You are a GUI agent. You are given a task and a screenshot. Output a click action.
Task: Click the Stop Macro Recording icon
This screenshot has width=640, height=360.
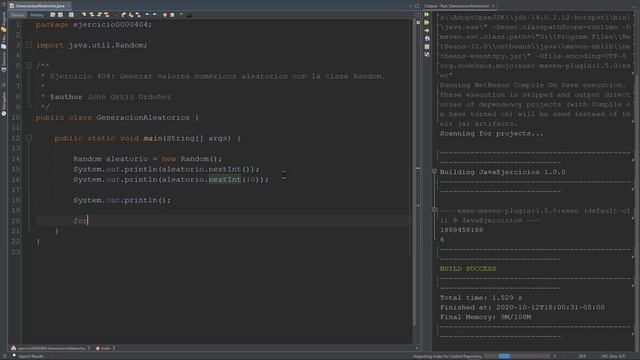tap(172, 15)
